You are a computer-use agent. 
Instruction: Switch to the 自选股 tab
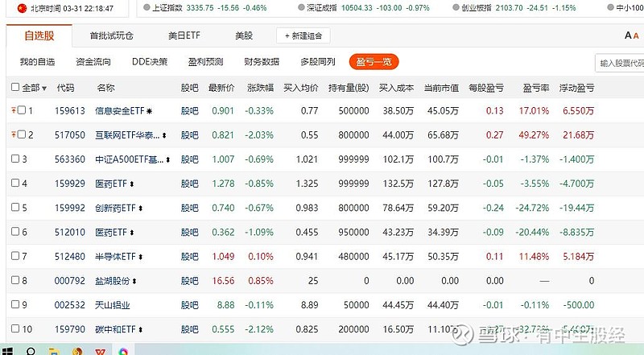point(39,35)
